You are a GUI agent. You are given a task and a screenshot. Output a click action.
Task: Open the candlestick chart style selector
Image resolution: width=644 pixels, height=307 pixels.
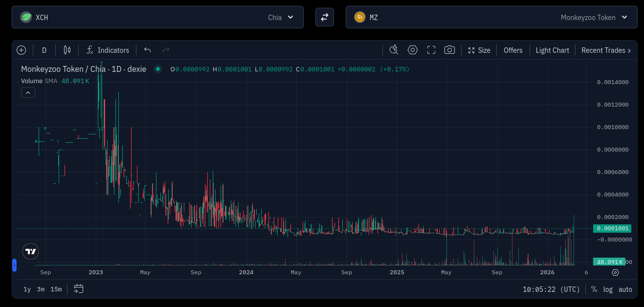click(67, 50)
